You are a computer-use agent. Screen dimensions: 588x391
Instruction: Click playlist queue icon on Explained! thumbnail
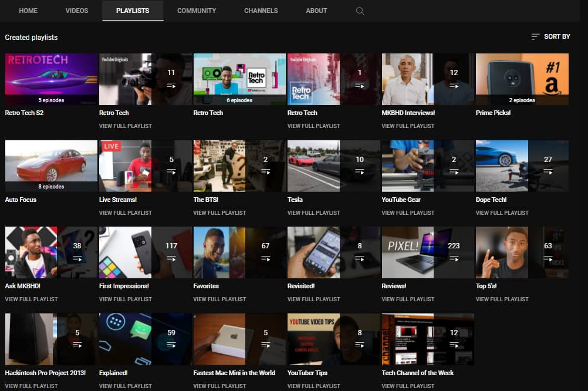point(171,345)
